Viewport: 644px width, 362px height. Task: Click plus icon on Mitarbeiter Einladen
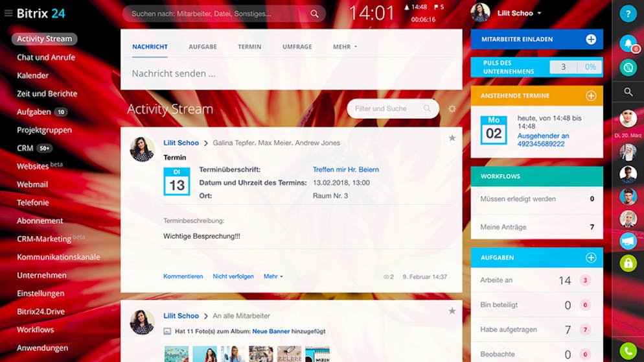591,40
